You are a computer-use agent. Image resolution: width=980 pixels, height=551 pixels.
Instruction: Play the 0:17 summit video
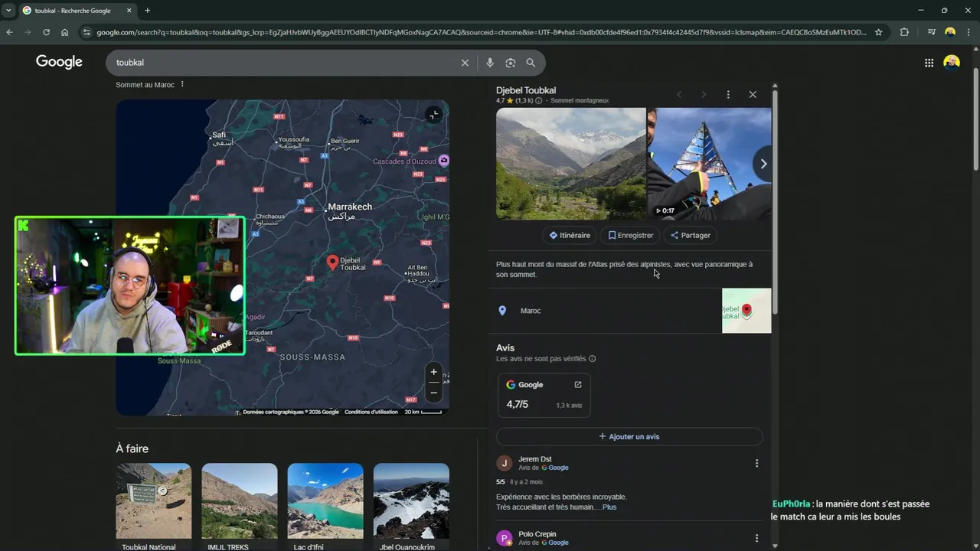tap(709, 164)
